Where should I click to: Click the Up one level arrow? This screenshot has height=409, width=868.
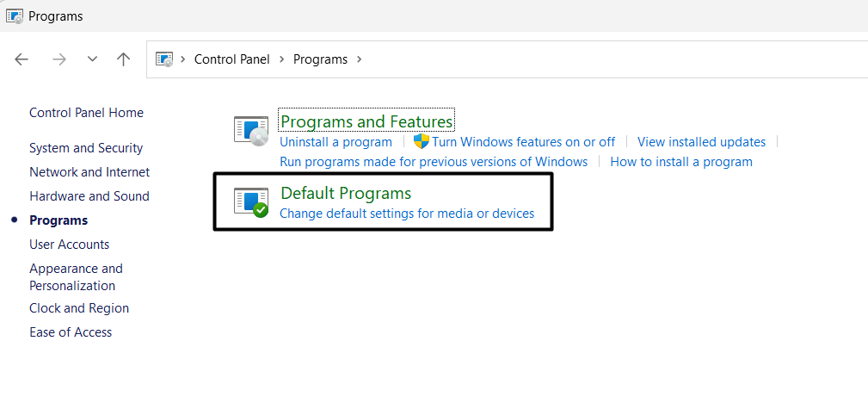point(123,59)
